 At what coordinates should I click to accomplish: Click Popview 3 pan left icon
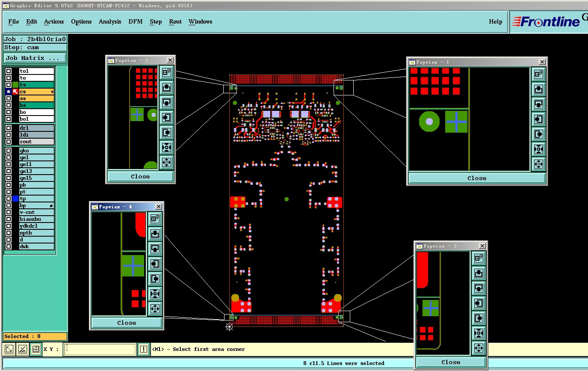(479, 303)
